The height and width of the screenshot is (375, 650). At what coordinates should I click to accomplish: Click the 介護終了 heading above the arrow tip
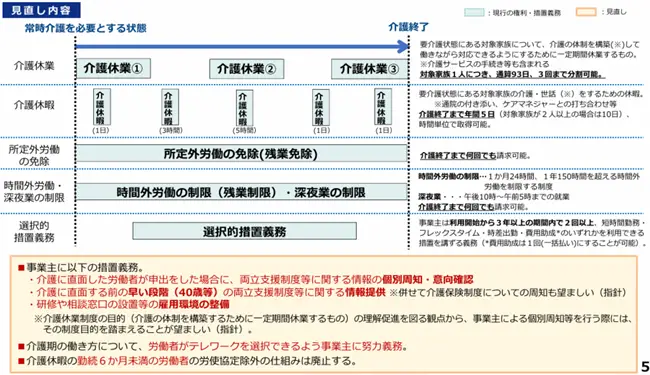[408, 27]
